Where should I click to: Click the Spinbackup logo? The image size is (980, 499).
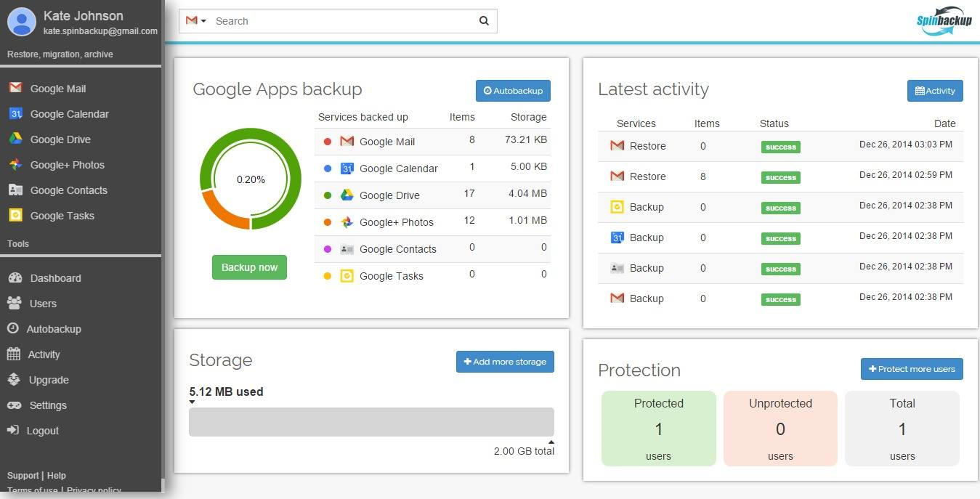(x=944, y=20)
